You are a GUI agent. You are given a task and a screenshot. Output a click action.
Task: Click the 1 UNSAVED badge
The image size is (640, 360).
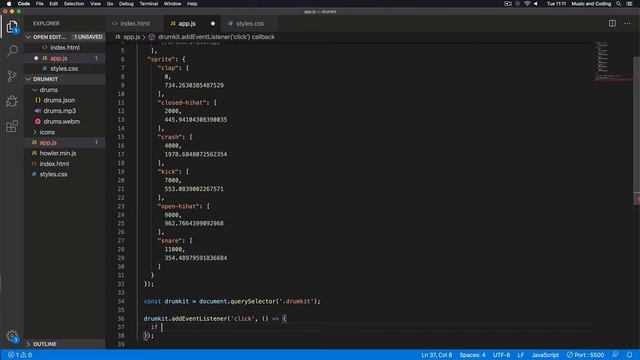[x=88, y=37]
